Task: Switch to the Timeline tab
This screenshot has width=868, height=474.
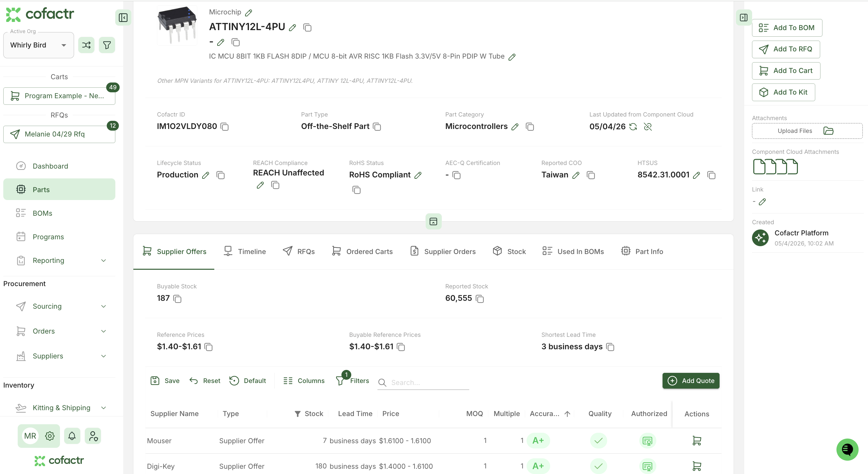Action: (x=245, y=252)
